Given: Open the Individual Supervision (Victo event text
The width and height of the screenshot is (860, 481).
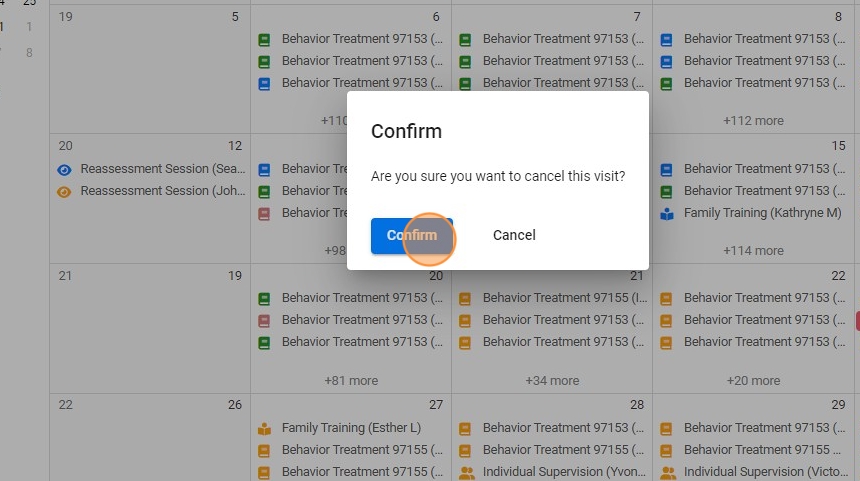Looking at the screenshot, I should [764, 472].
